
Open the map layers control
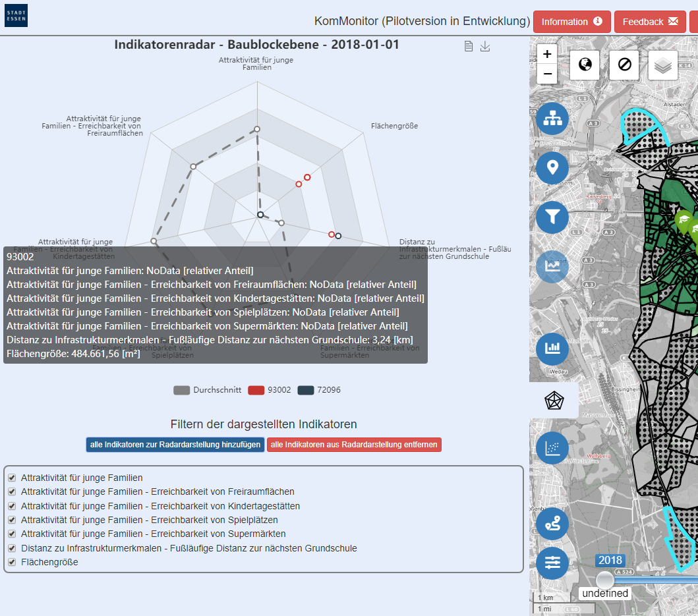(x=663, y=65)
